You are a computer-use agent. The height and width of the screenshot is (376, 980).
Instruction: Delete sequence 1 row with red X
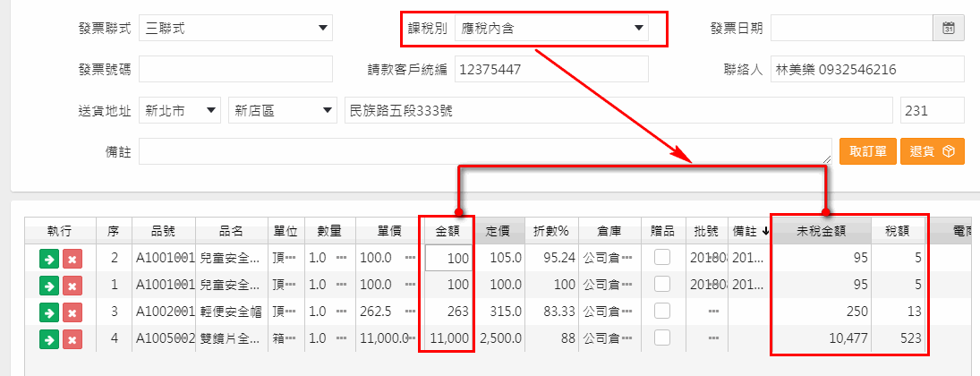pos(72,286)
